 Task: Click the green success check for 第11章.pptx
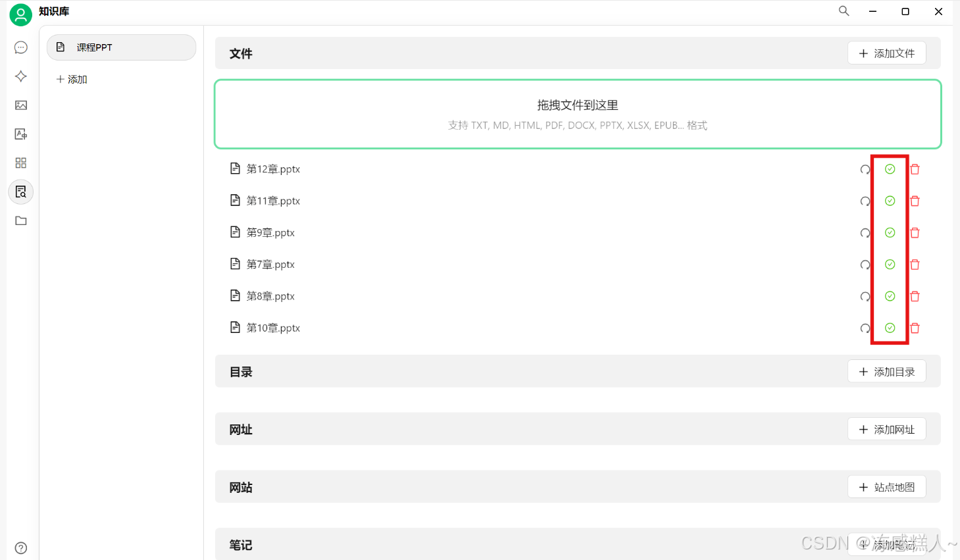click(x=890, y=201)
